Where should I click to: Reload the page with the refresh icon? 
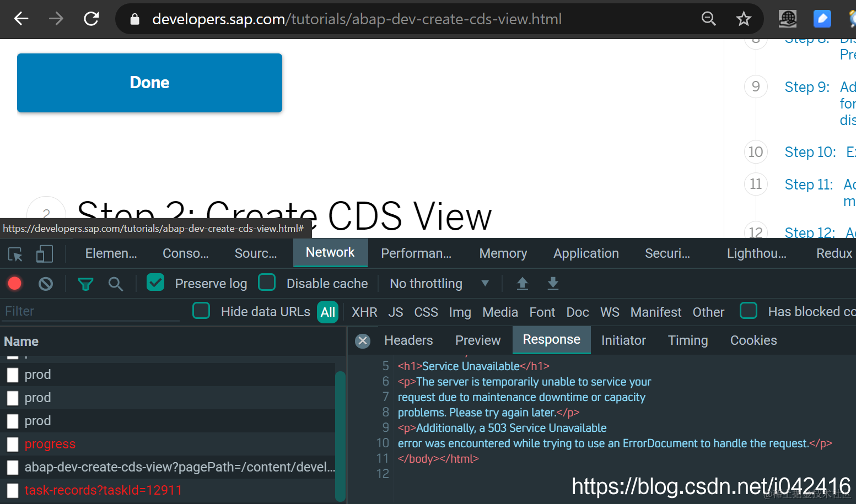click(91, 19)
